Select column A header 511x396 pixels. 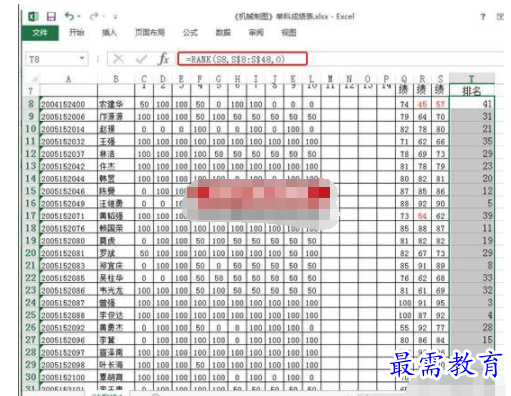(68, 79)
